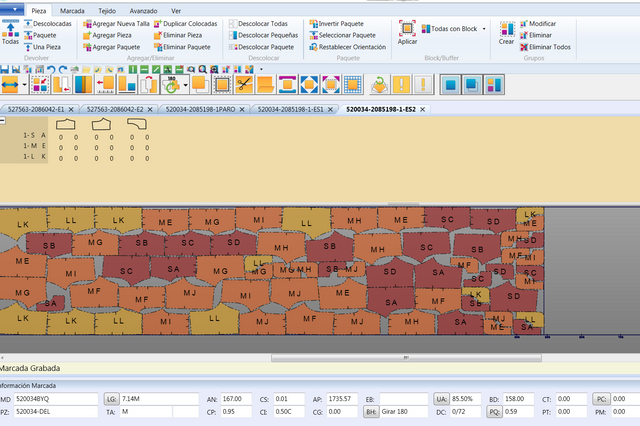Image resolution: width=640 pixels, height=426 pixels.
Task: Open the Todas con Block dropdown
Action: (x=484, y=29)
